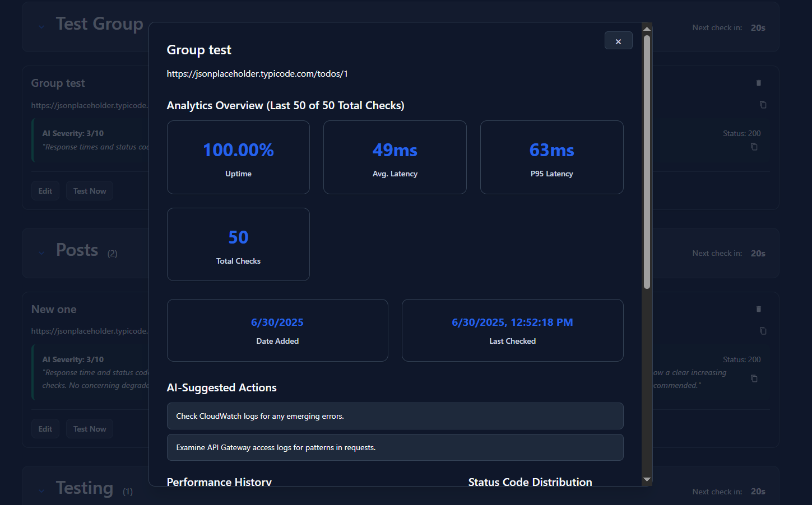The width and height of the screenshot is (812, 505).
Task: Click the Test Group section title
Action: [100, 24]
